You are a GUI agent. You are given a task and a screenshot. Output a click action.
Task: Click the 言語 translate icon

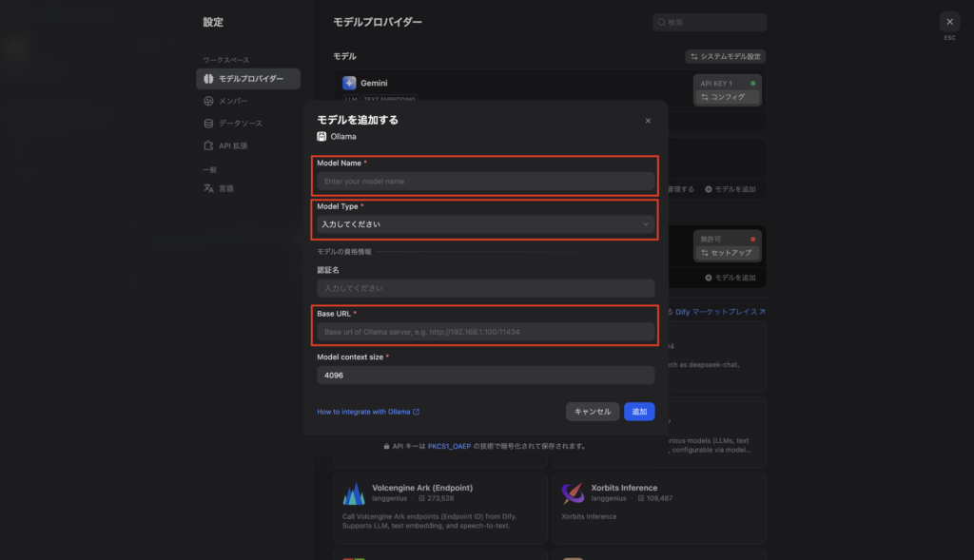(x=208, y=188)
